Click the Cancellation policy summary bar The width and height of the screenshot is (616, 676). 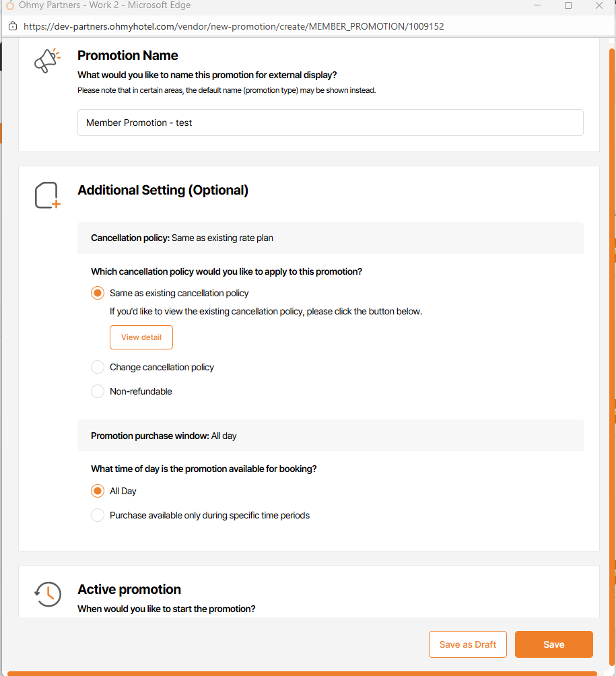(330, 238)
